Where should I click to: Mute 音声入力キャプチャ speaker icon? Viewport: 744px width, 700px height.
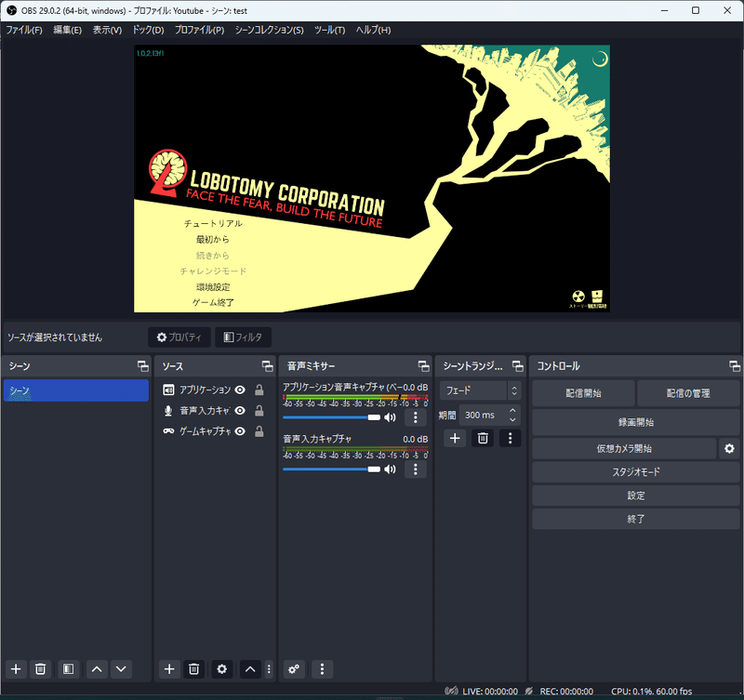tap(390, 469)
